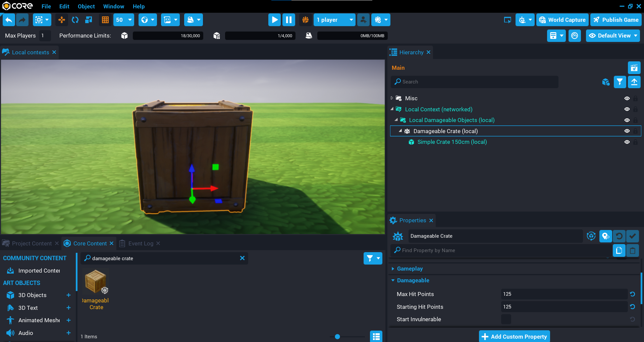This screenshot has width=644, height=342.
Task: Hide the Simple Crate 150cm object
Action: tap(627, 142)
